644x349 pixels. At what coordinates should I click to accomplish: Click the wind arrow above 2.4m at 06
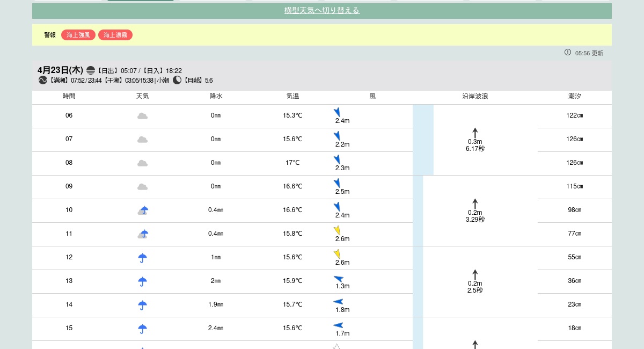pos(337,112)
